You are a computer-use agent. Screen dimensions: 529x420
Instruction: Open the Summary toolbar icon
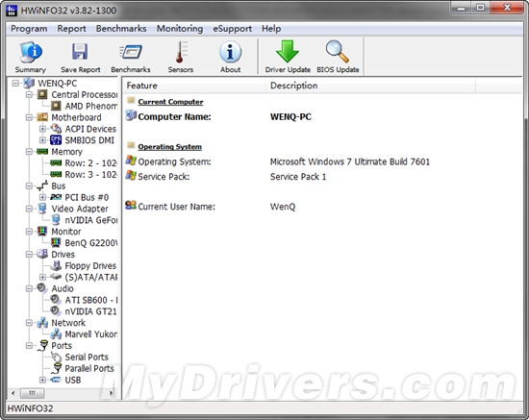tap(31, 53)
